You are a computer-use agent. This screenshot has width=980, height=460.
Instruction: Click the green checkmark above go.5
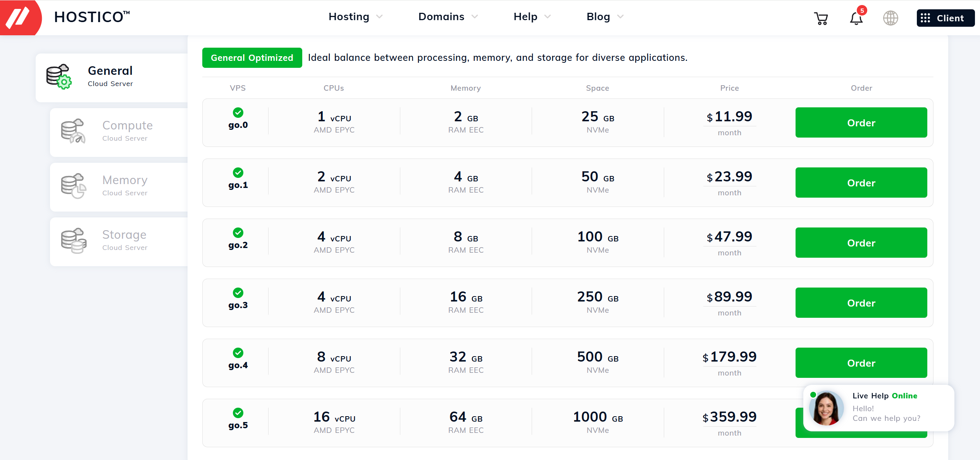tap(238, 413)
